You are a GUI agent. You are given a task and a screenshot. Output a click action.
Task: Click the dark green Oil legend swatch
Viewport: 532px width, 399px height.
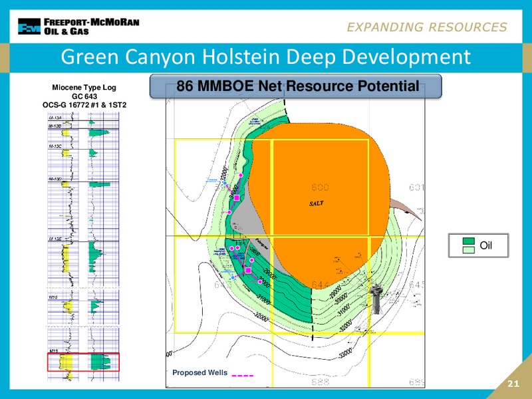coord(469,241)
